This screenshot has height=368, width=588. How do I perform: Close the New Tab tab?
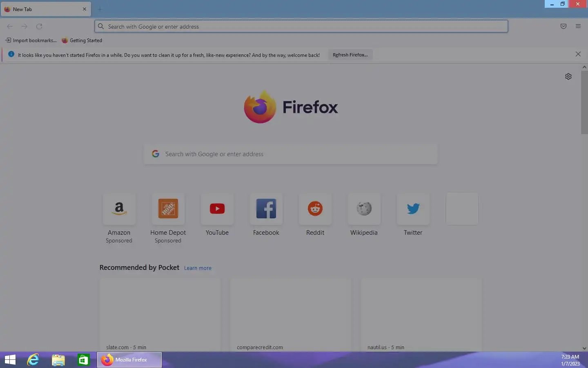click(85, 9)
